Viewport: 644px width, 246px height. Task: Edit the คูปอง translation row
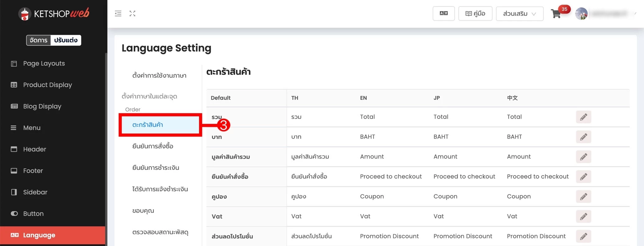click(583, 196)
